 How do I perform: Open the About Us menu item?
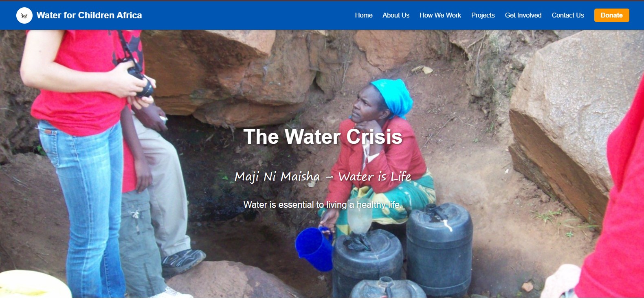pos(396,15)
